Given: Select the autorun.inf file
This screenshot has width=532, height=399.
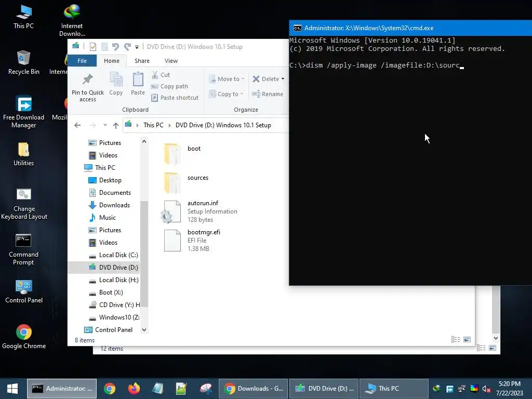Looking at the screenshot, I should tap(200, 211).
